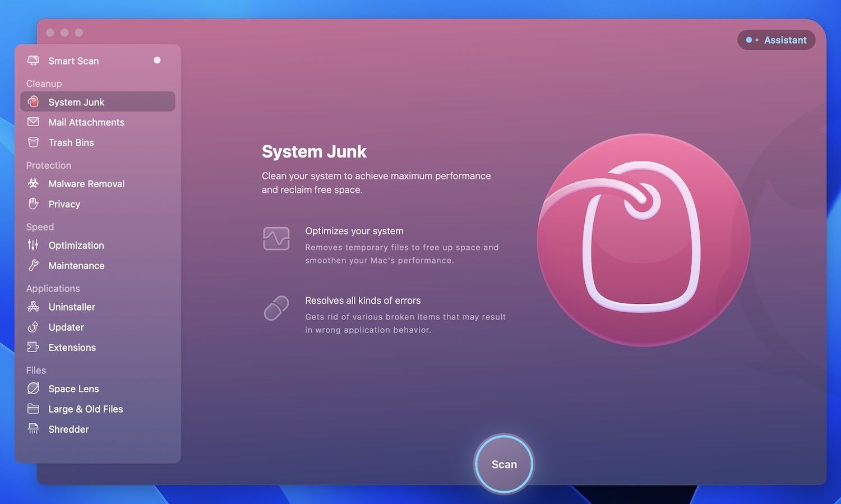Click the Malware Removal biohazard icon
This screenshot has height=504, width=841.
pos(34,184)
